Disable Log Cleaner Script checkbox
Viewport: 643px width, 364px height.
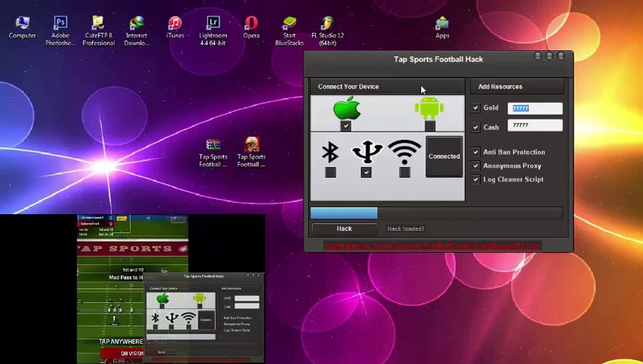(475, 179)
